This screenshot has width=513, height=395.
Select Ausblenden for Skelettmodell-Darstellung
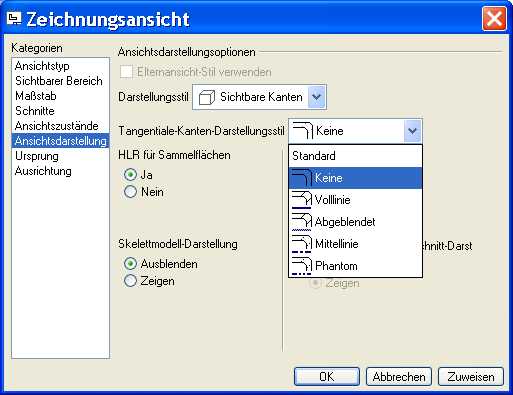pyautogui.click(x=130, y=264)
